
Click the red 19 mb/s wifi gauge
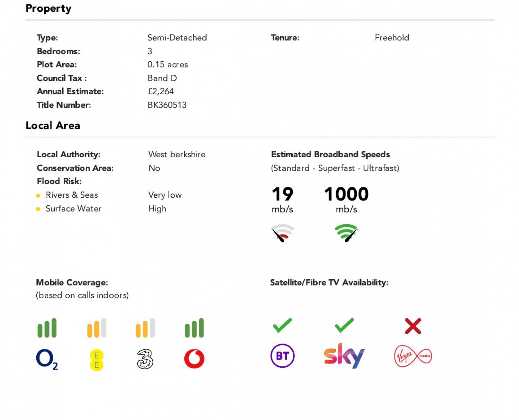pyautogui.click(x=282, y=233)
